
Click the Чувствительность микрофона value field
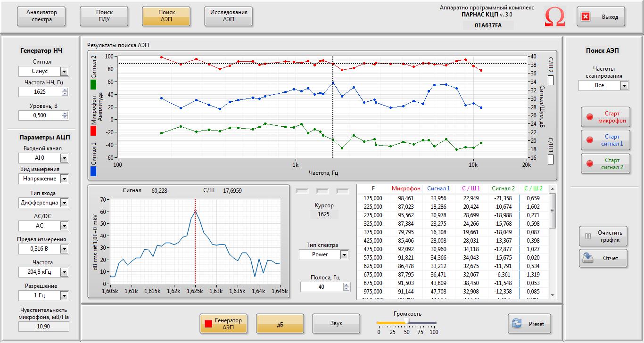[43, 326]
